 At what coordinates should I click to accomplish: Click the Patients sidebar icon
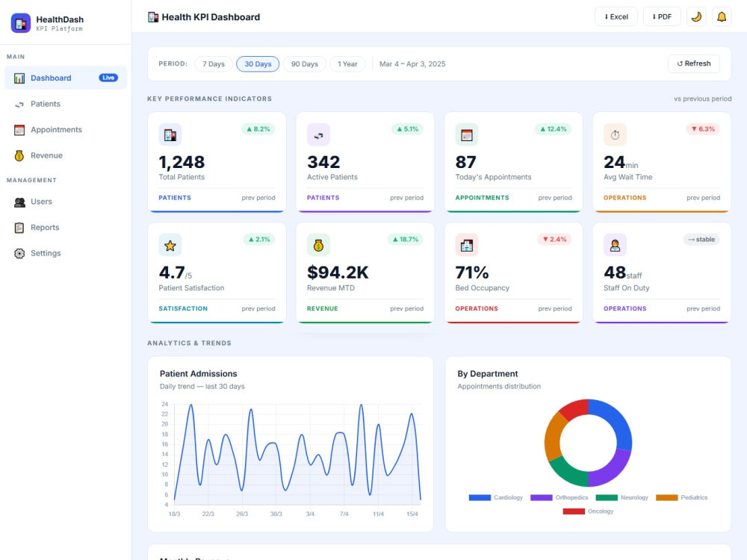point(19,105)
